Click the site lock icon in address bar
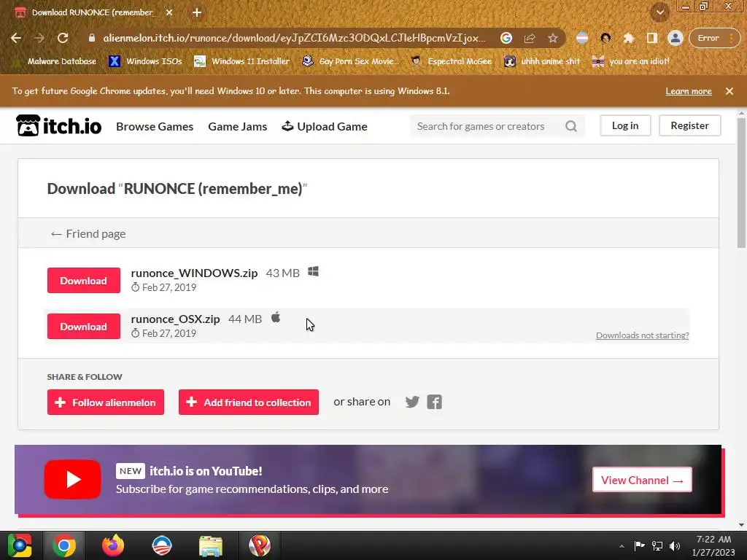The image size is (747, 560). [x=91, y=38]
